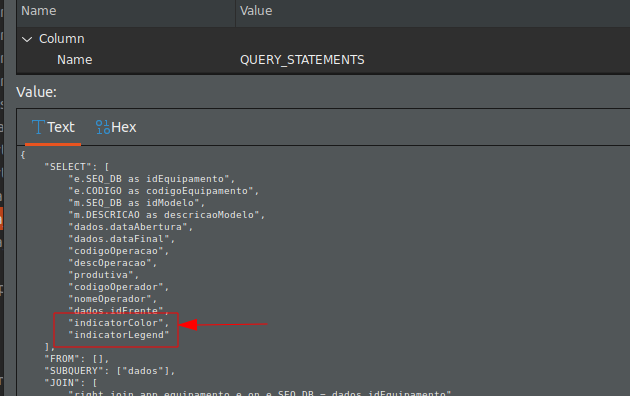
Task: Click the m.SEQ_DB as idModelo line
Action: coord(137,203)
